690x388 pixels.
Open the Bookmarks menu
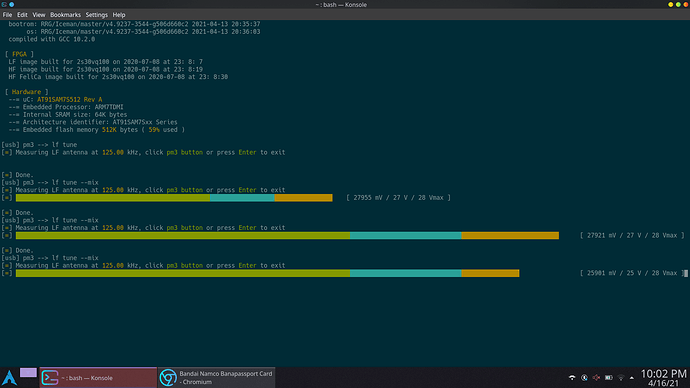point(65,15)
